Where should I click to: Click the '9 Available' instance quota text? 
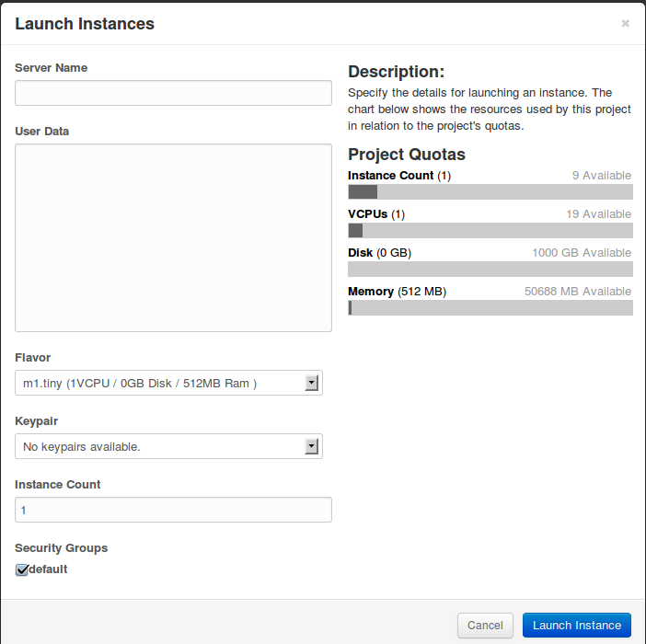coord(601,175)
